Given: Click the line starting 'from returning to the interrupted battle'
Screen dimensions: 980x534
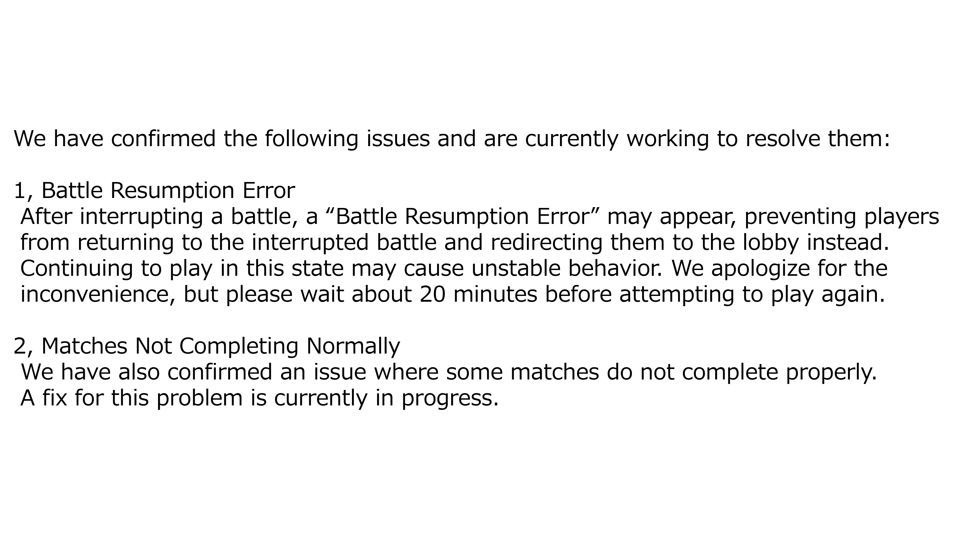Looking at the screenshot, I should pos(455,243).
